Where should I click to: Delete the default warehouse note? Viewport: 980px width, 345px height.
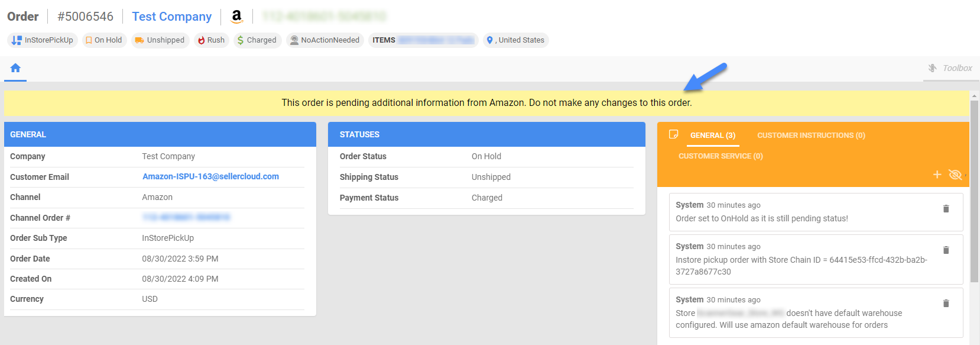[946, 304]
